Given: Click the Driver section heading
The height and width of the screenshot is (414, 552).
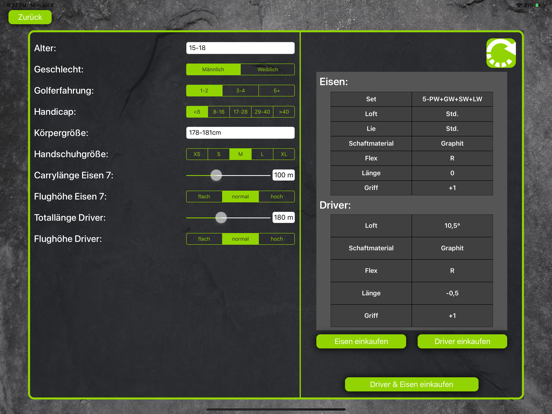Looking at the screenshot, I should [335, 205].
